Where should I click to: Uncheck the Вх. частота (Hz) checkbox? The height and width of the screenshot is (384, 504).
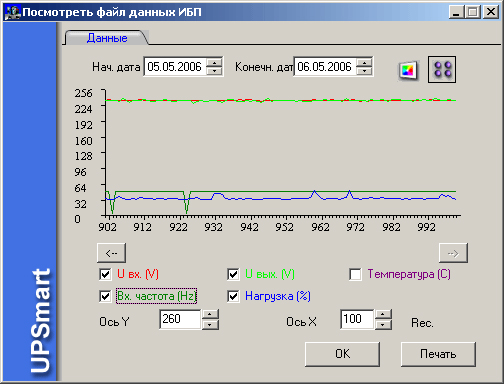click(105, 296)
